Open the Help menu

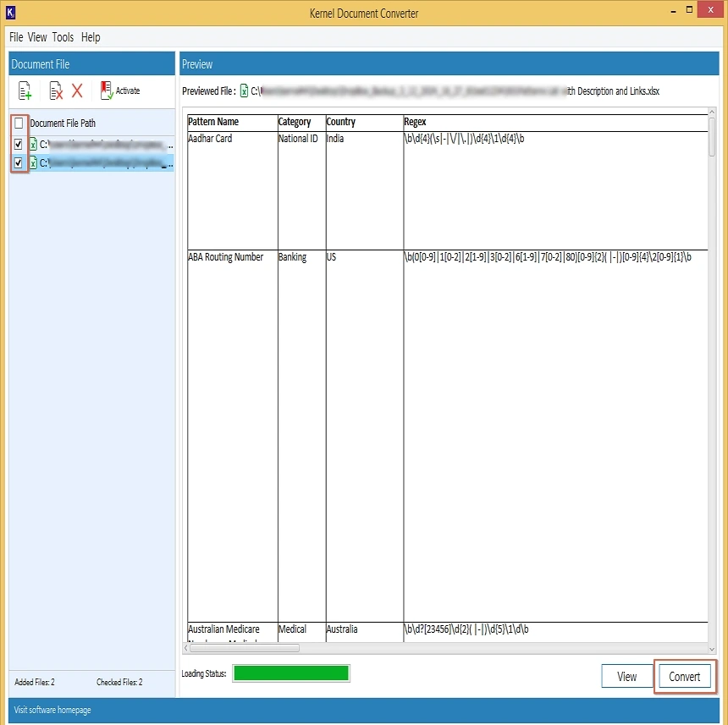pyautogui.click(x=91, y=37)
